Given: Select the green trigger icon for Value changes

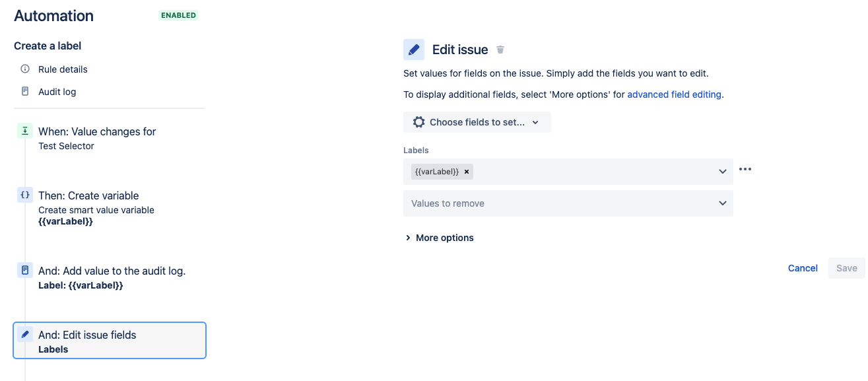Looking at the screenshot, I should 25,131.
